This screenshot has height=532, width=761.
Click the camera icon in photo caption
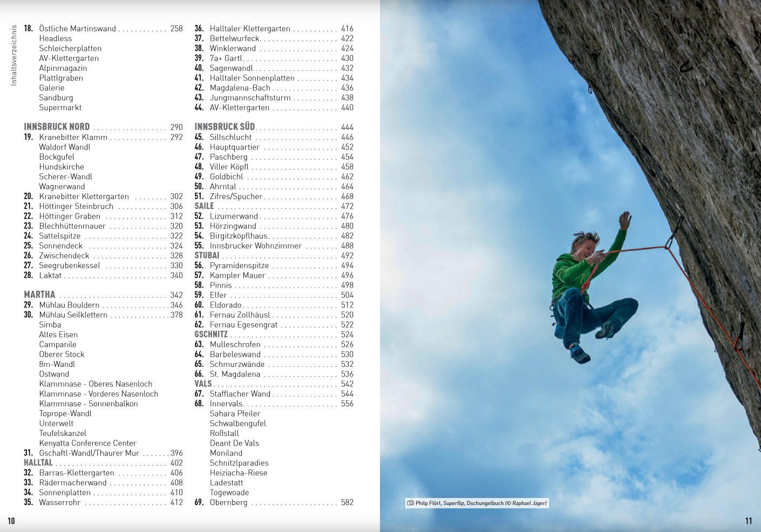click(411, 503)
